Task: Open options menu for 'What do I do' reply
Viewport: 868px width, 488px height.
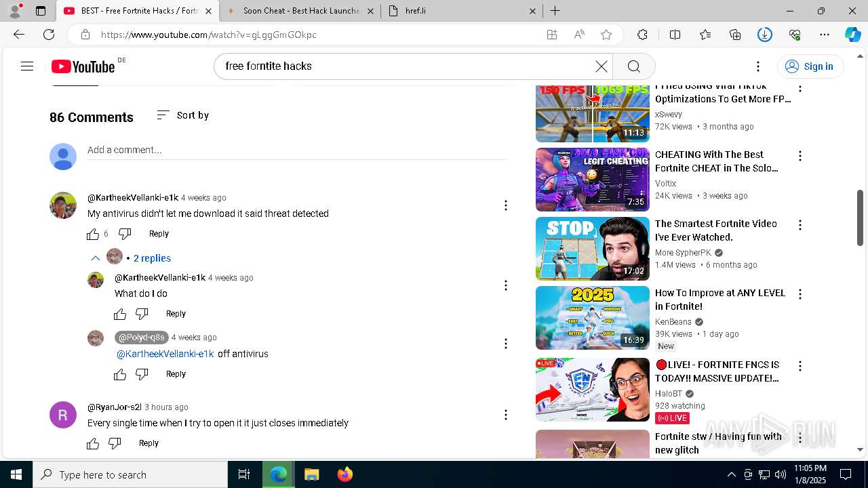Action: click(505, 285)
